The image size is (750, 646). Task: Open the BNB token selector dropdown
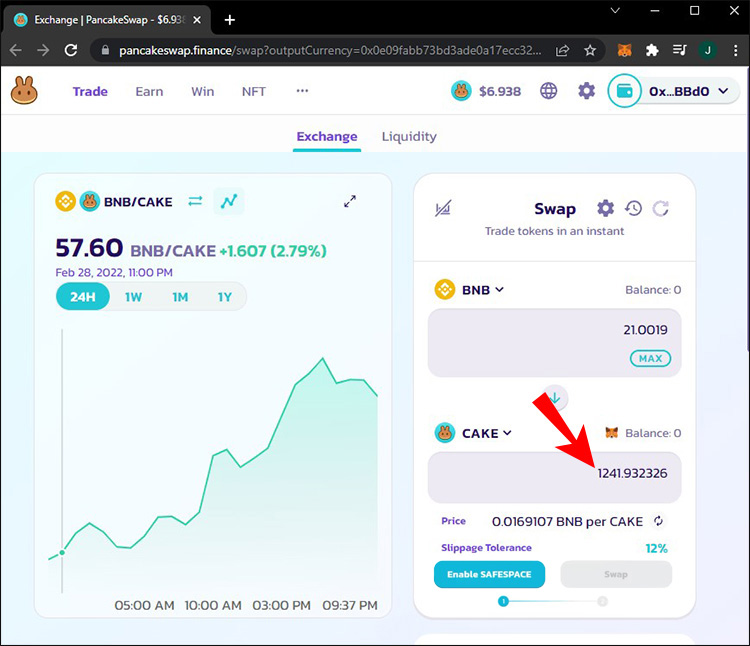(469, 290)
